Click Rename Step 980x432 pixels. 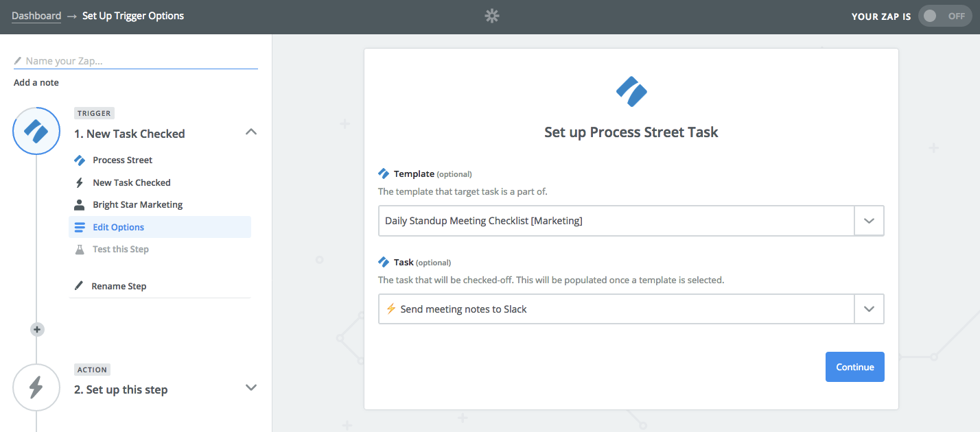[x=119, y=286]
